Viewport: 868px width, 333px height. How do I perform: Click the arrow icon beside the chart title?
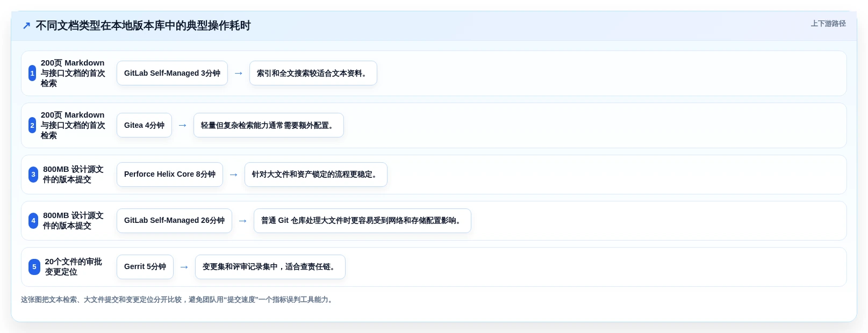pos(26,26)
